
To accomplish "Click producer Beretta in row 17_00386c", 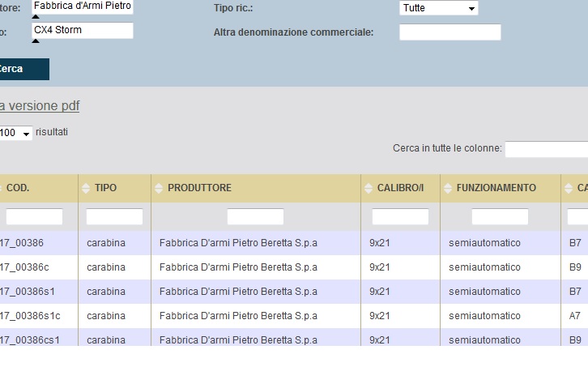I will 238,267.
